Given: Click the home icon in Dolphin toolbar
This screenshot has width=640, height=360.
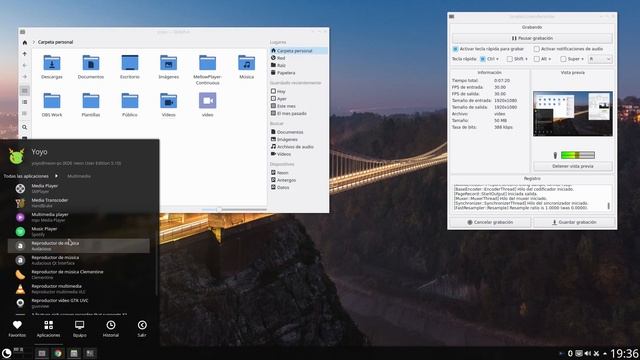Looking at the screenshot, I should pyautogui.click(x=24, y=42).
